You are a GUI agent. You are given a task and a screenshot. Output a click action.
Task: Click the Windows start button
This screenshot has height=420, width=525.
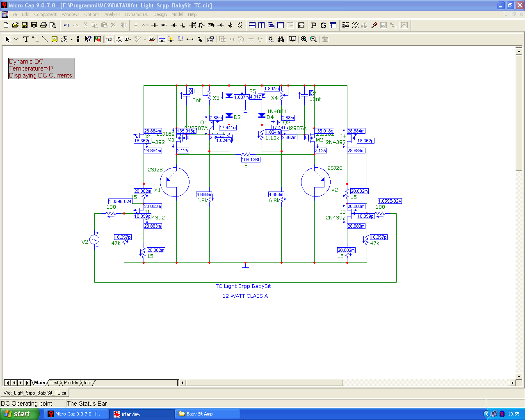coord(20,414)
